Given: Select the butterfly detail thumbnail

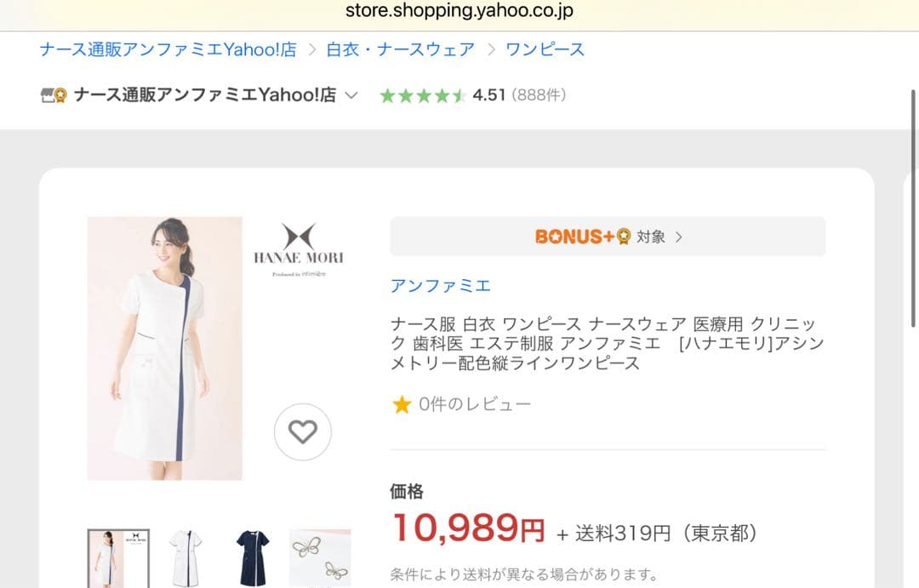Looking at the screenshot, I should (x=320, y=558).
